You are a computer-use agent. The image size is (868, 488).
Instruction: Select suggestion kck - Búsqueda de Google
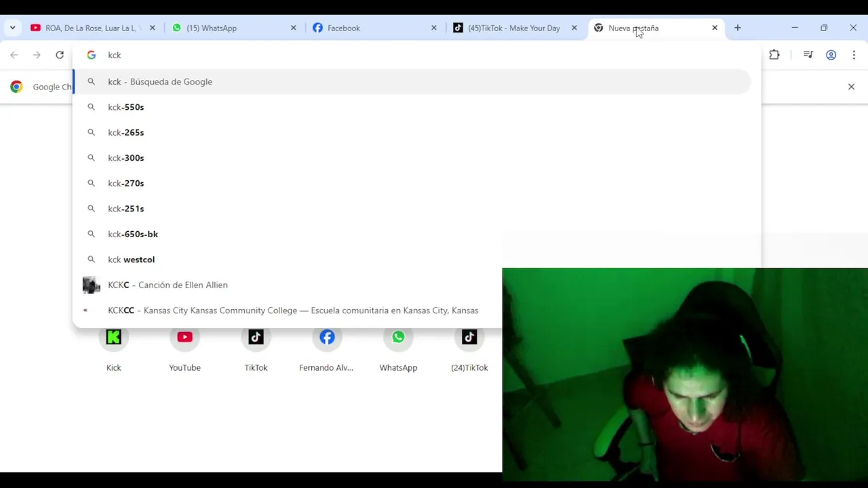pos(412,81)
